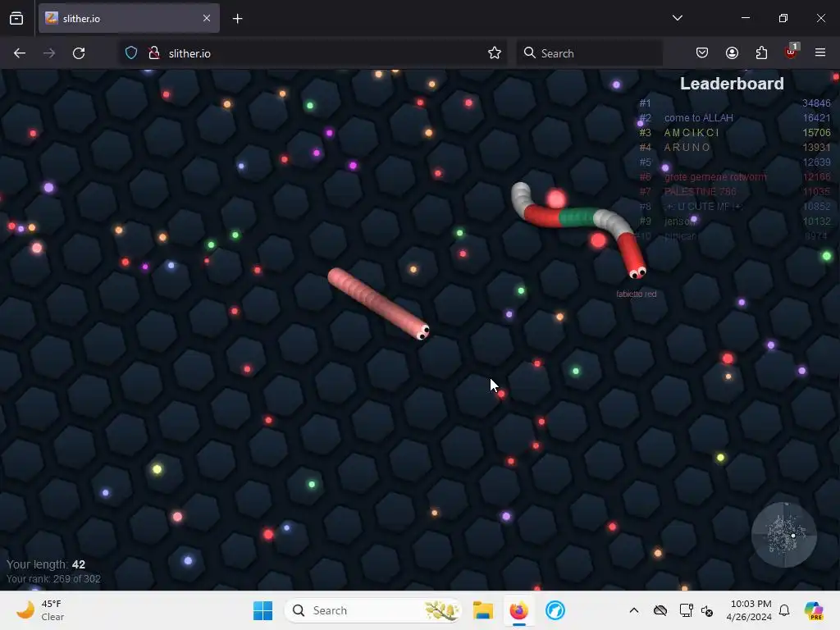Open the Firefox application hamburger menu
The image size is (840, 630).
[820, 52]
